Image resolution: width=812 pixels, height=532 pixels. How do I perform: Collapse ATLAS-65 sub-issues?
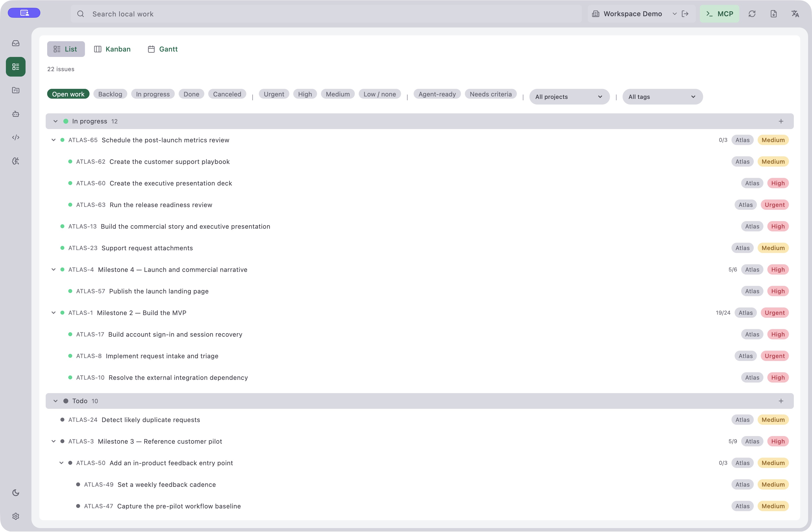pos(54,140)
